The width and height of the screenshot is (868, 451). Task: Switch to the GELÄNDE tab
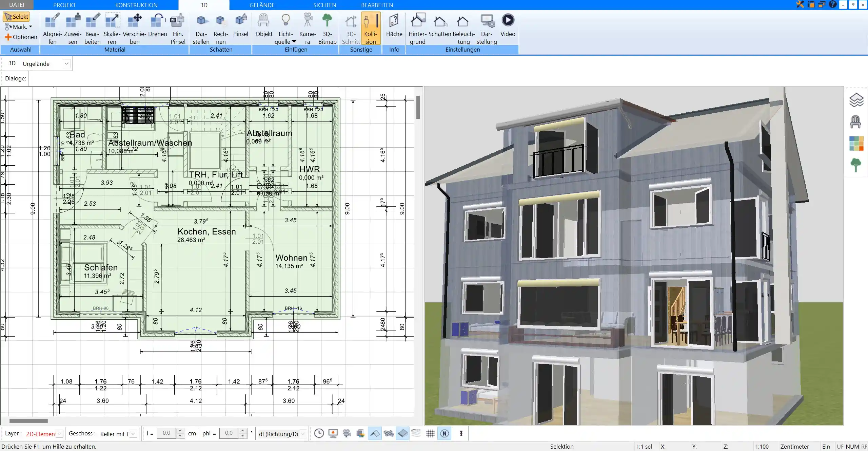[262, 5]
